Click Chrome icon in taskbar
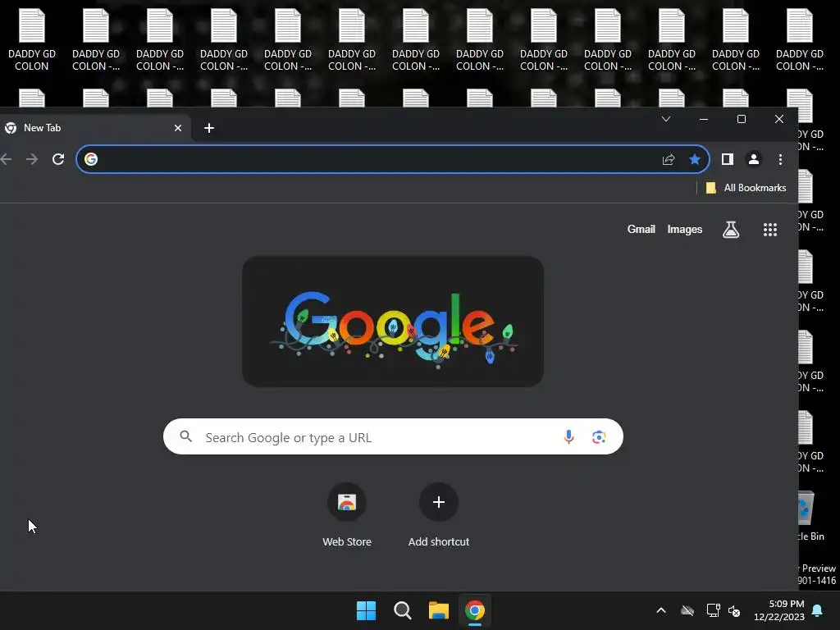 [475, 610]
